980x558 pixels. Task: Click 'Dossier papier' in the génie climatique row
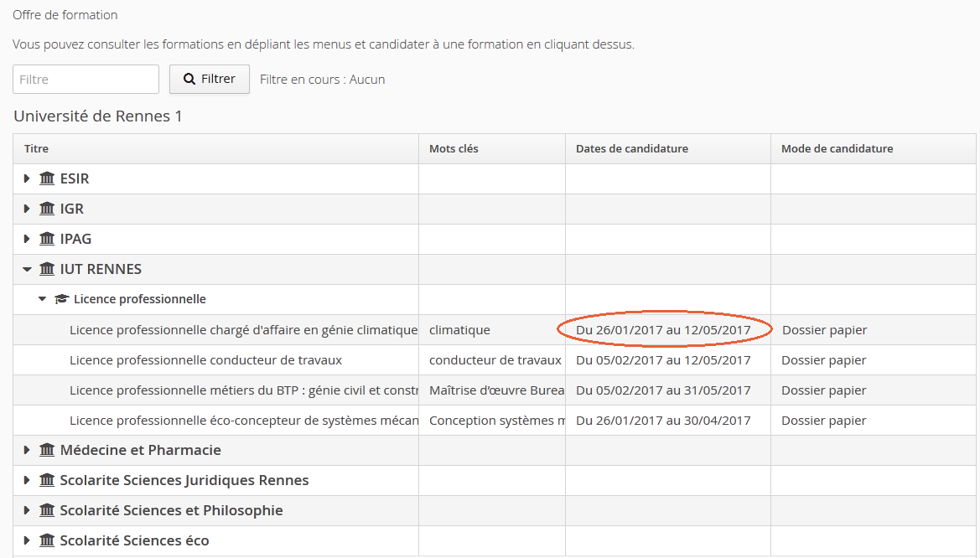coord(824,330)
